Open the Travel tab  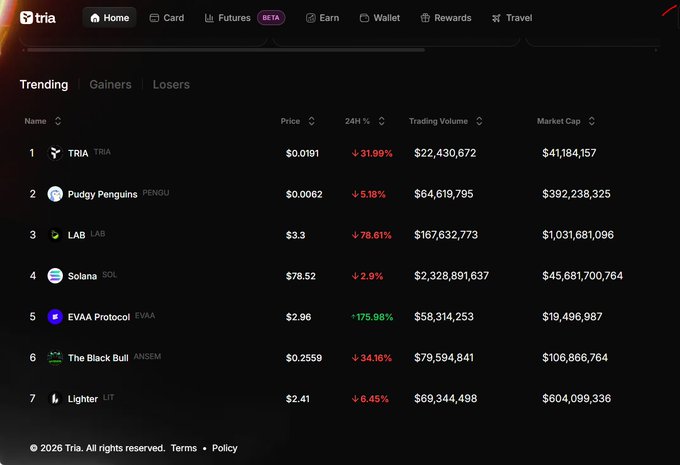512,18
